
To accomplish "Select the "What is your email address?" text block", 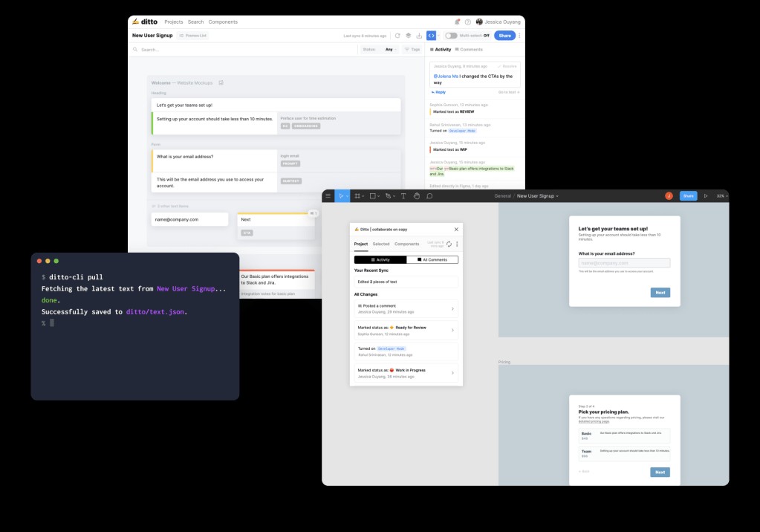I will click(x=215, y=161).
